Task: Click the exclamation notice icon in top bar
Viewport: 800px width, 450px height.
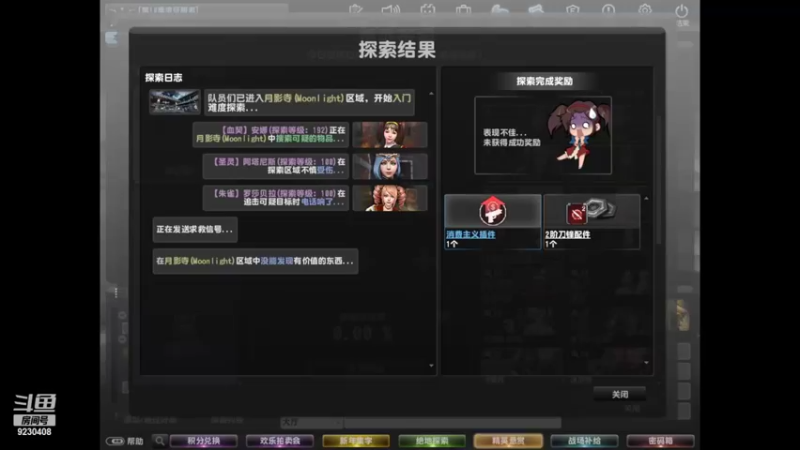Action: click(x=608, y=10)
